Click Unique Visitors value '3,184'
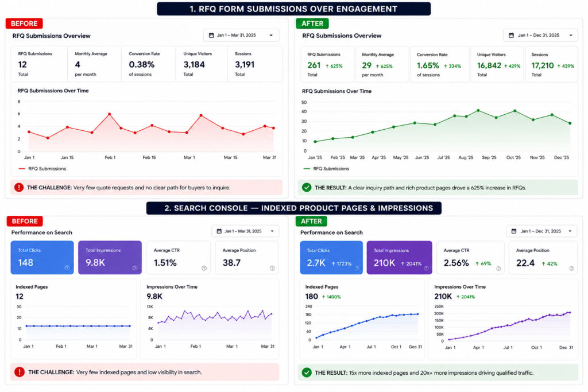The image size is (588, 392). [x=194, y=64]
